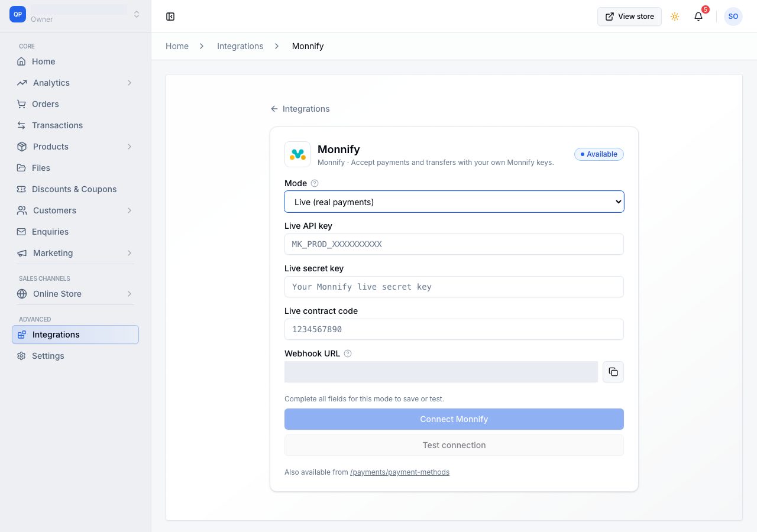Focus the Live secret key field
Screen dimensions: 757x532
tap(454, 287)
